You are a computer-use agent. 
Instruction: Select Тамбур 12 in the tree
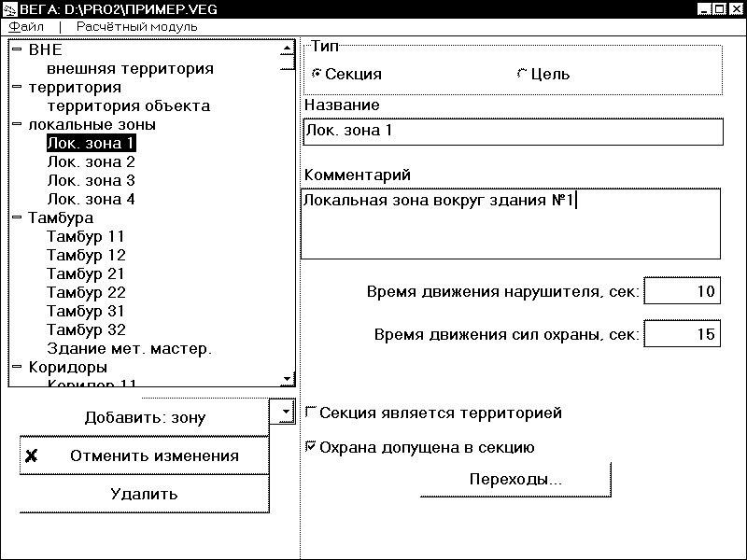click(x=86, y=255)
